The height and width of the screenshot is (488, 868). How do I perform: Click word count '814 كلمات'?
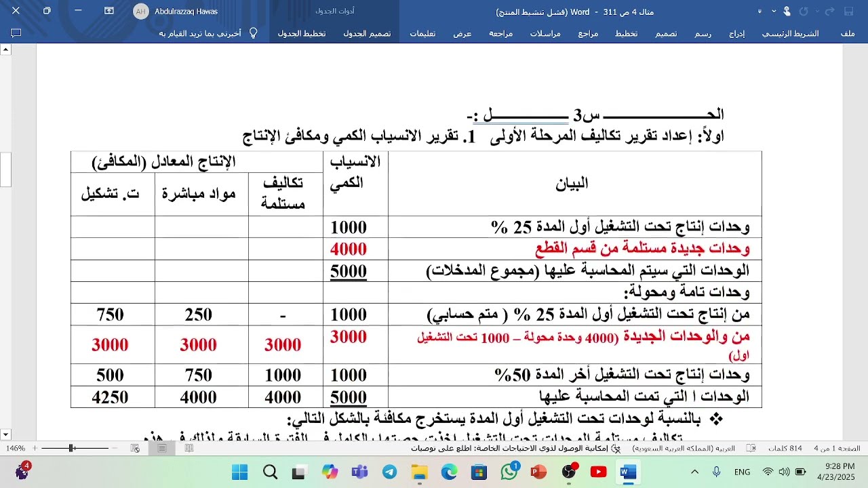(785, 449)
